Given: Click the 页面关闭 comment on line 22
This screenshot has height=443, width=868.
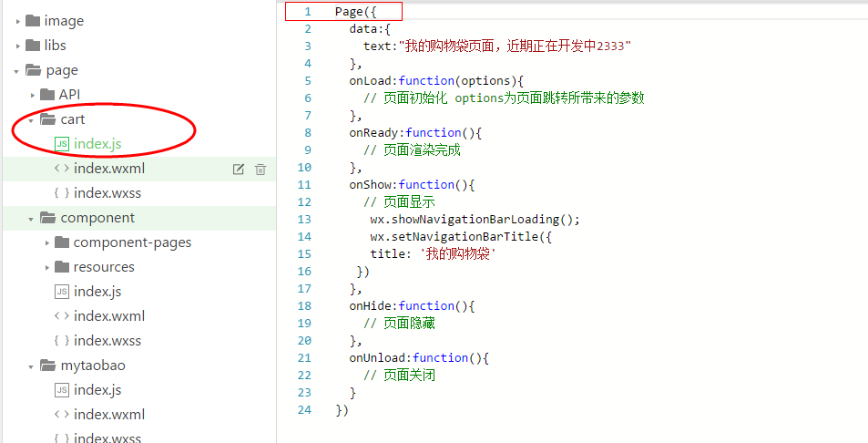Looking at the screenshot, I should (400, 375).
